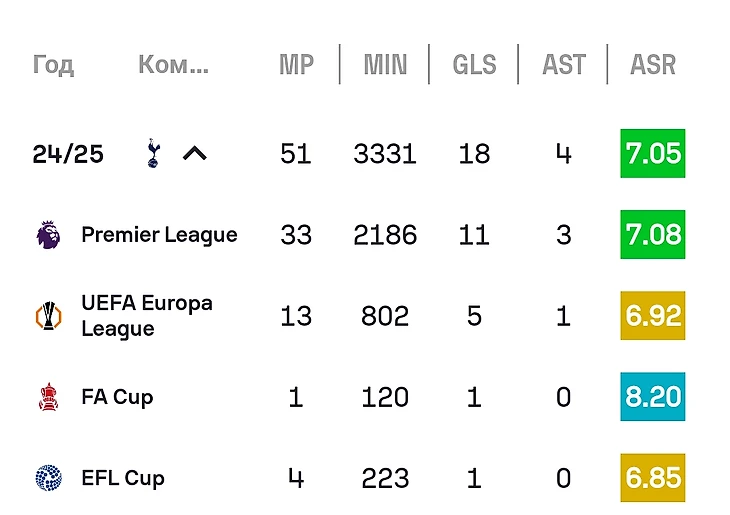Collapse the 24/25 season row chevron
Screen dimensions: 730x515
[x=195, y=154]
